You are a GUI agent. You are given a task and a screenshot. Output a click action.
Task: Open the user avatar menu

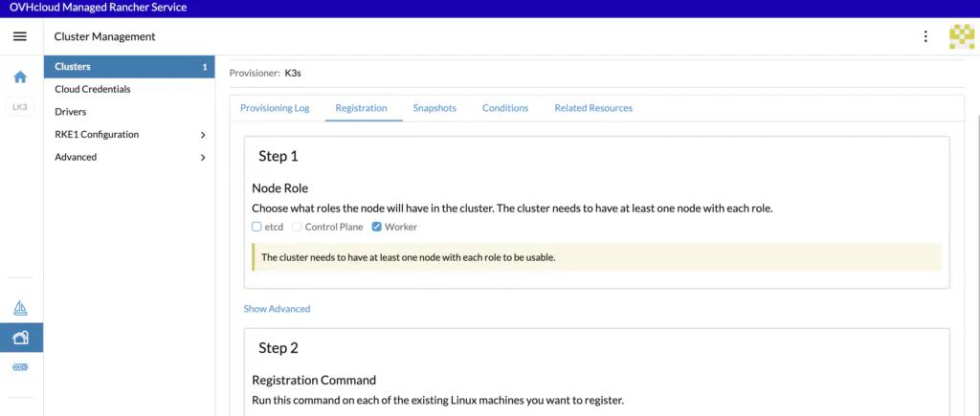click(x=962, y=36)
